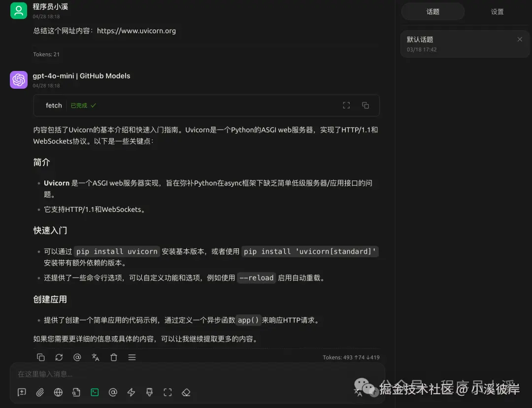Click the line 它支持HTTP/1.1和WebSockets
The image size is (532, 408).
(96, 209)
